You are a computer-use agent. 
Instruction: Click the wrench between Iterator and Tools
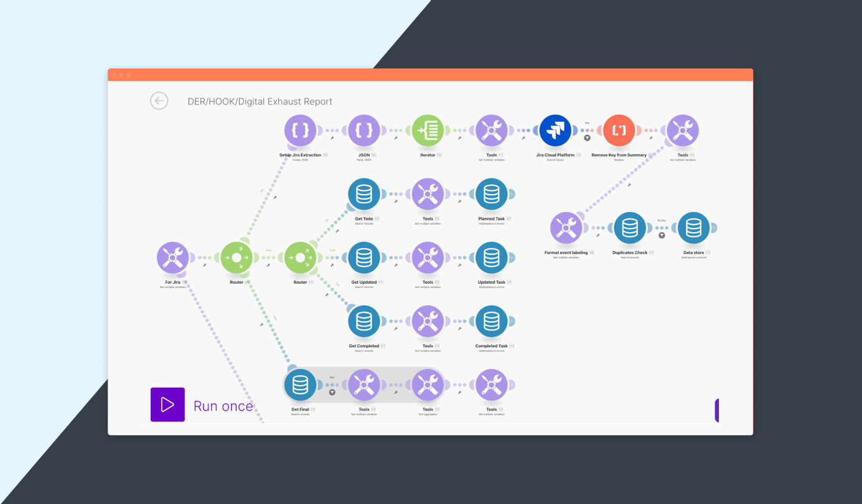click(461, 138)
